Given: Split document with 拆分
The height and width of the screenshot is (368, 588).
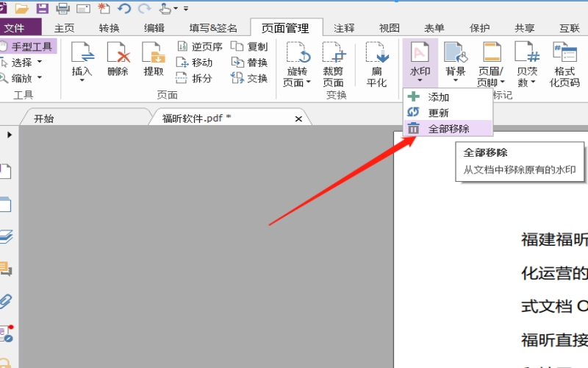Looking at the screenshot, I should (194, 78).
